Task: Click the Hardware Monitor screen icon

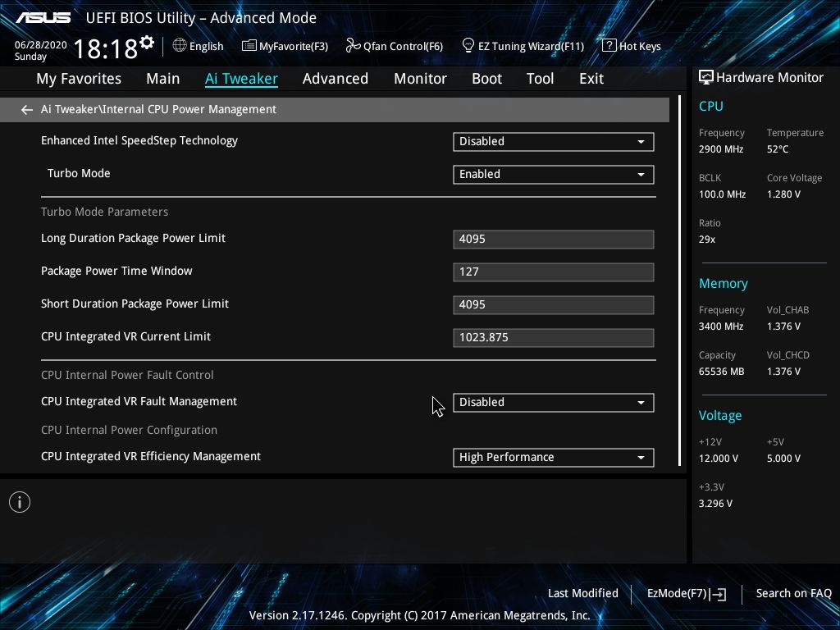Action: (x=706, y=78)
